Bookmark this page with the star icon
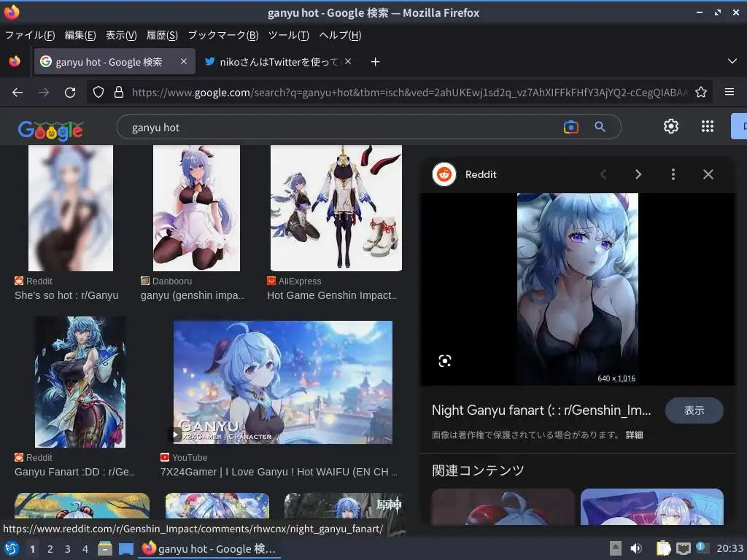 701,93
